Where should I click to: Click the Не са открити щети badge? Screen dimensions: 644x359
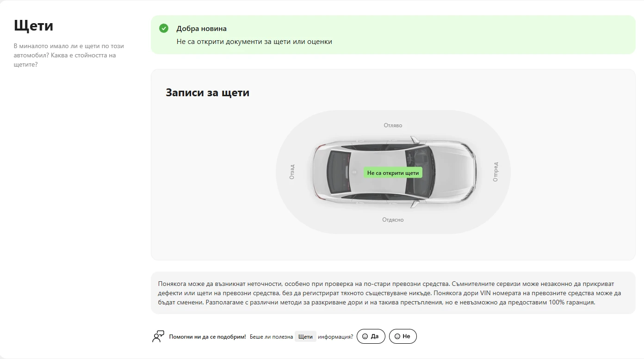click(x=393, y=173)
